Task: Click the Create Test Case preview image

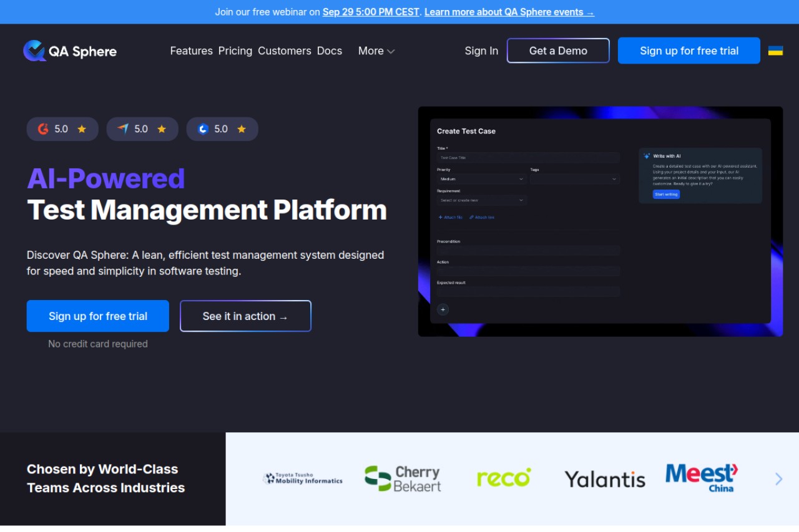Action: tap(600, 221)
